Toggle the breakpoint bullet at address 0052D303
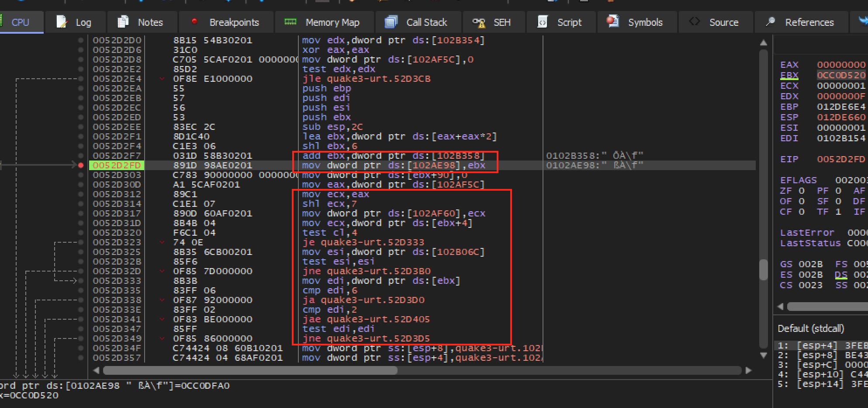This screenshot has height=408, width=868. pyautogui.click(x=81, y=175)
